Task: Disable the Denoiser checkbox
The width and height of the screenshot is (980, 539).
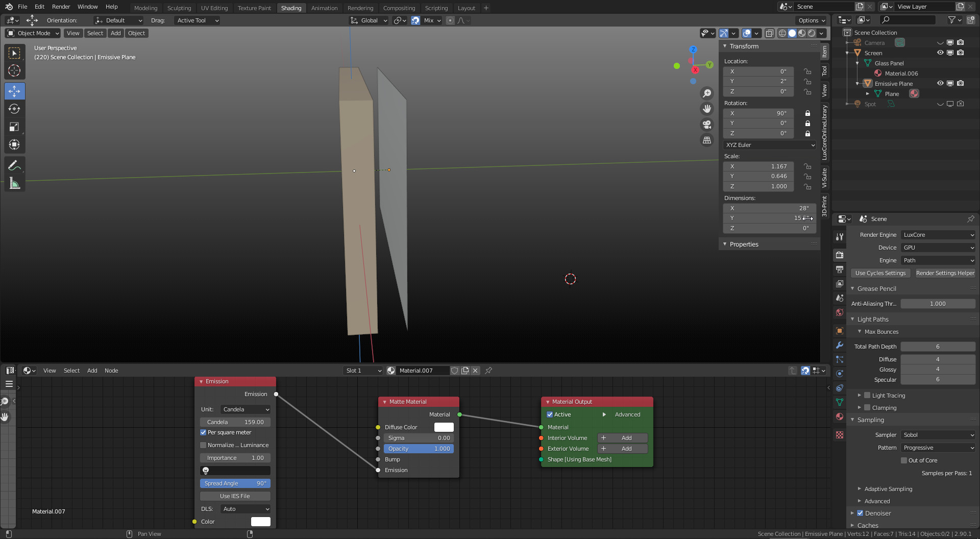Action: 860,513
